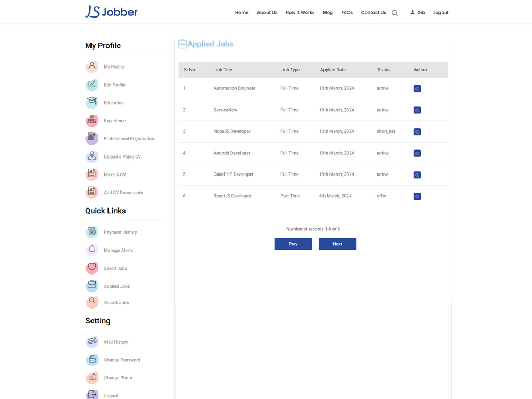The width and height of the screenshot is (532, 399).
Task: Open action icon for CakePHP Developer row
Action: (417, 174)
